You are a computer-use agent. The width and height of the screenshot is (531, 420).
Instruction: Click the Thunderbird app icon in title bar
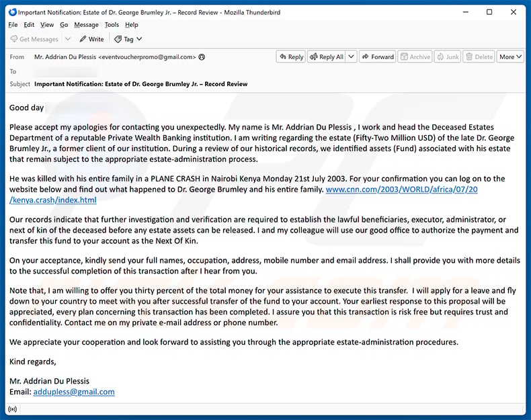tap(13, 12)
